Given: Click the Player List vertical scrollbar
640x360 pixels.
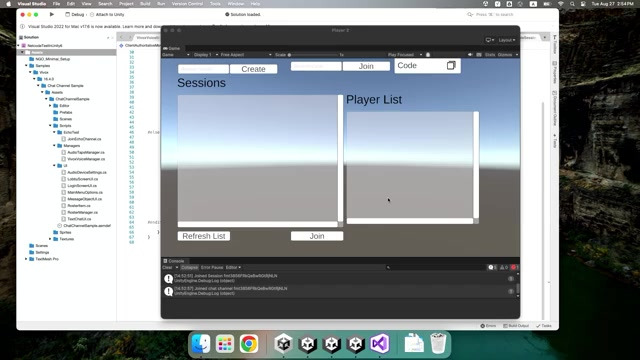Looking at the screenshot, I should 476,165.
